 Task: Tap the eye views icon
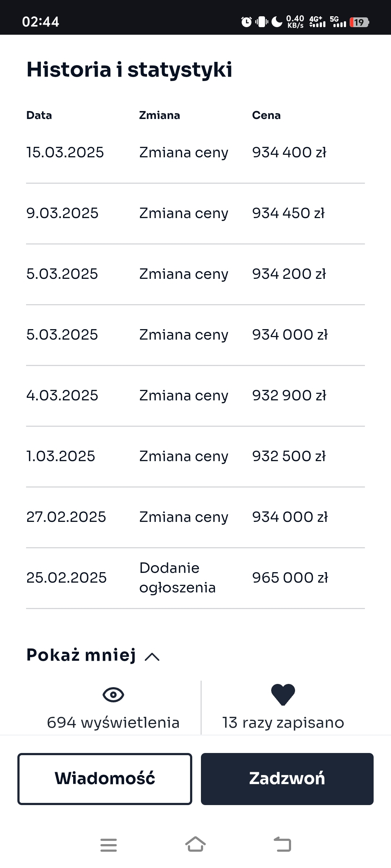click(113, 695)
